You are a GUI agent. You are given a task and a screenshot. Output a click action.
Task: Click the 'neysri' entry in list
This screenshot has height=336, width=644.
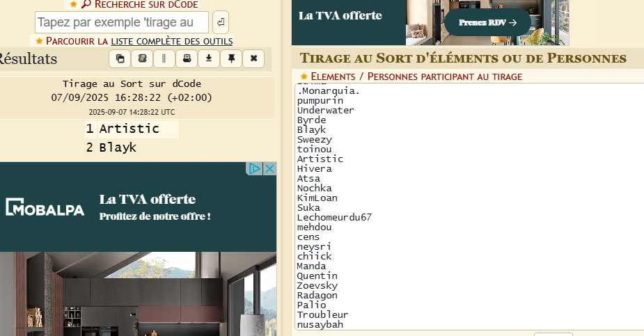point(314,247)
